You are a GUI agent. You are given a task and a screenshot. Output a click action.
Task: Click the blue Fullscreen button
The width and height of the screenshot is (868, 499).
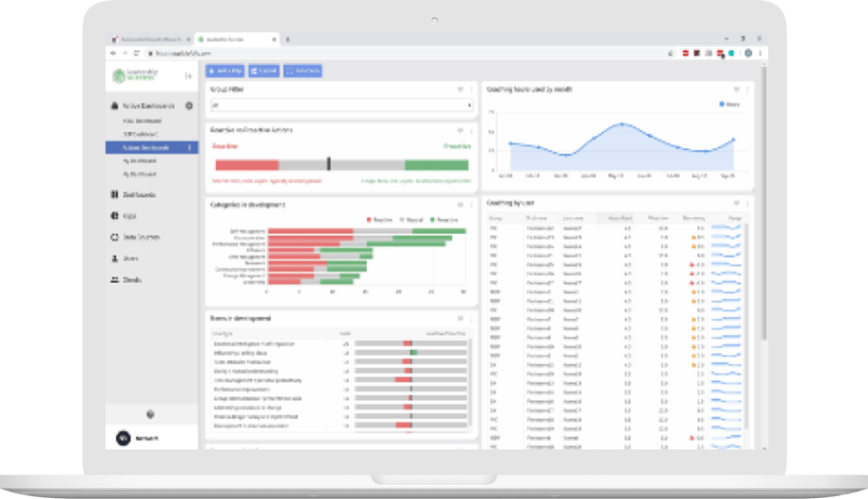[302, 71]
